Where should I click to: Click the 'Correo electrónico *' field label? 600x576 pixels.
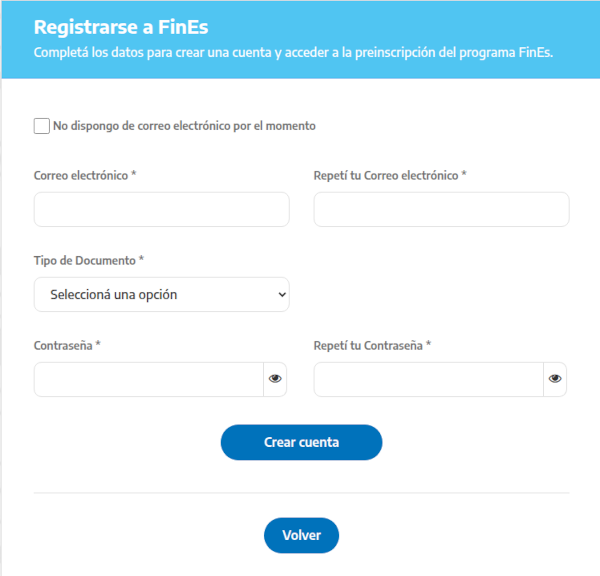(85, 175)
